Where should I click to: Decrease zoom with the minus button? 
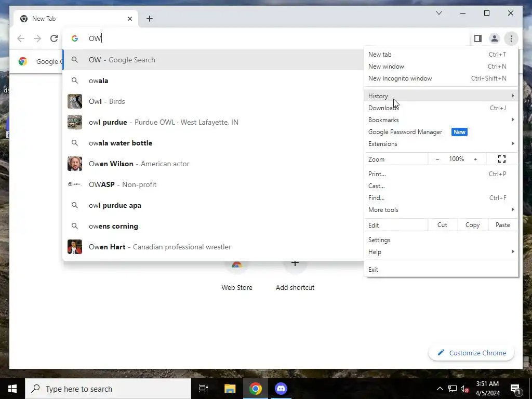pos(437,159)
